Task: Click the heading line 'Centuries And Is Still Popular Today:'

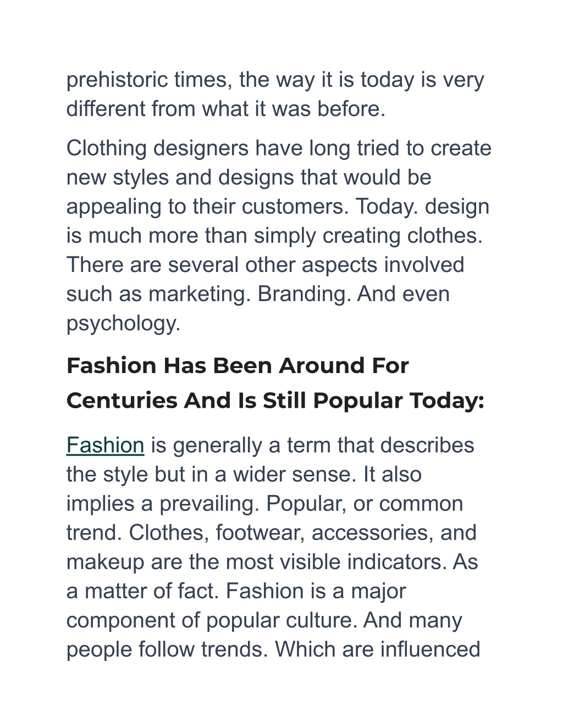Action: coord(275,401)
